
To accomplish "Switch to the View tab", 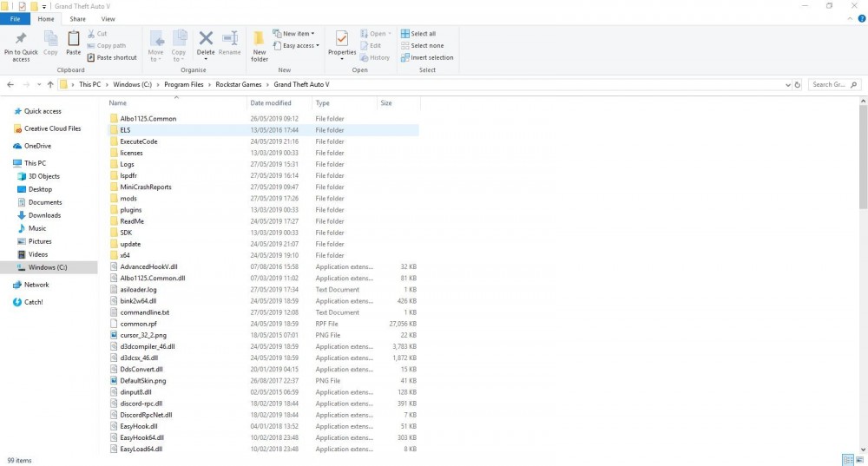I will pos(108,19).
